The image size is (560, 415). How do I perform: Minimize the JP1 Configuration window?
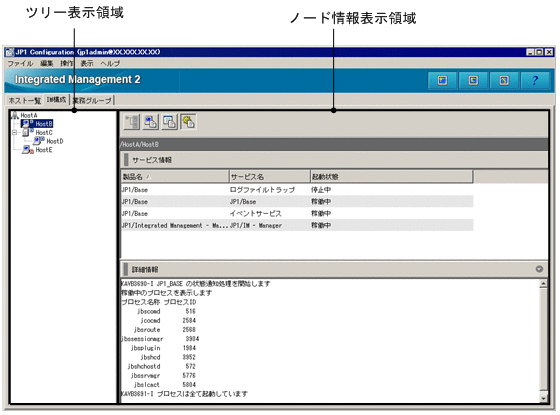pyautogui.click(x=530, y=52)
